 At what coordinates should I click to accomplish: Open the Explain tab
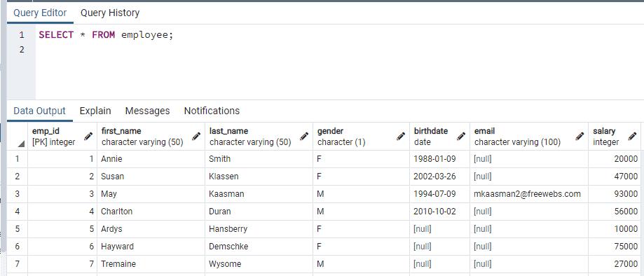pos(95,111)
